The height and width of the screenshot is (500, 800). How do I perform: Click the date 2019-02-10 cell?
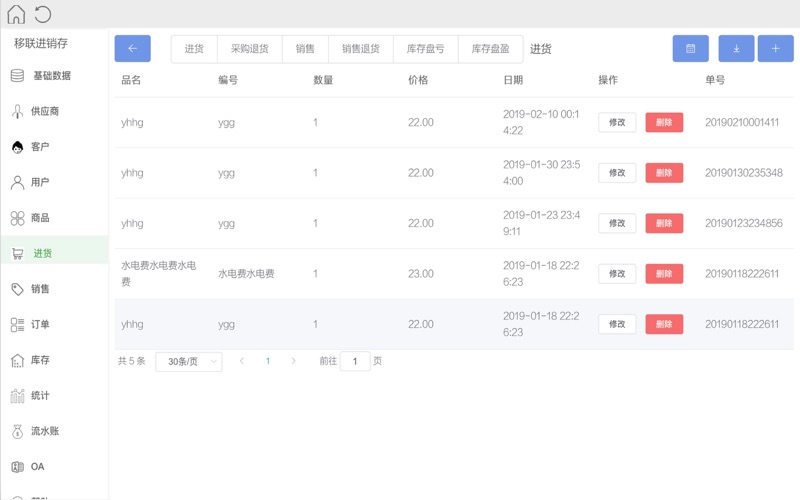[541, 122]
